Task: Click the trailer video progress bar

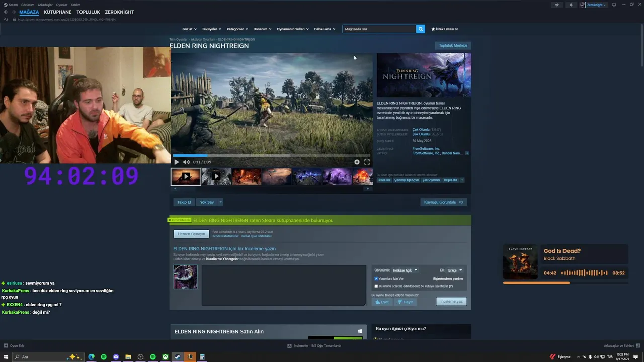Action: (272, 155)
